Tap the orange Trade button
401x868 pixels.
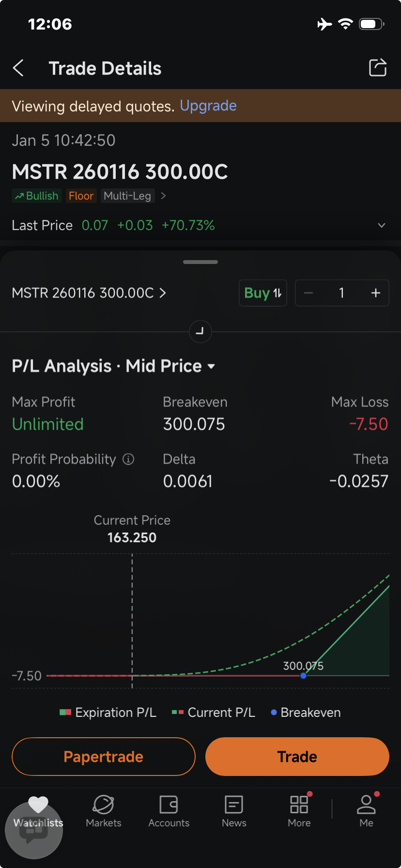[297, 757]
